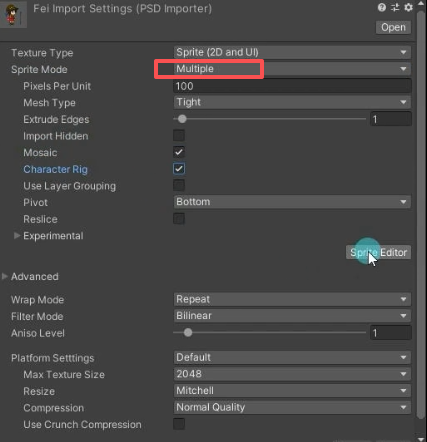The image size is (427, 442).
Task: Click the Fei Import Settings title
Action: (x=122, y=9)
